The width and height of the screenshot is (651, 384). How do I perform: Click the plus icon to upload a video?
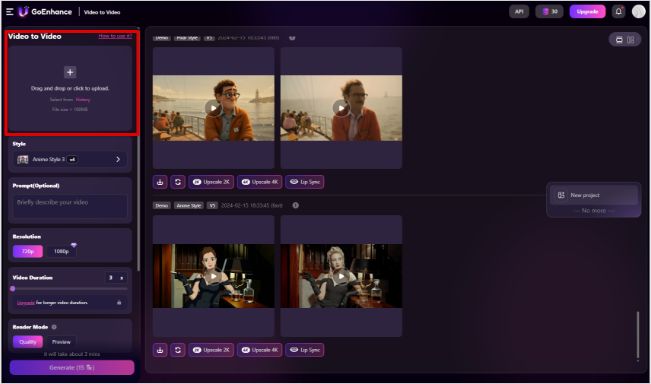[70, 72]
